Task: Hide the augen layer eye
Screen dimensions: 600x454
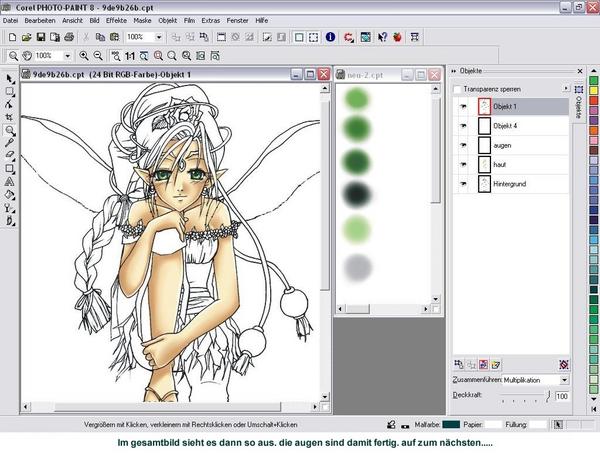Action: click(463, 145)
